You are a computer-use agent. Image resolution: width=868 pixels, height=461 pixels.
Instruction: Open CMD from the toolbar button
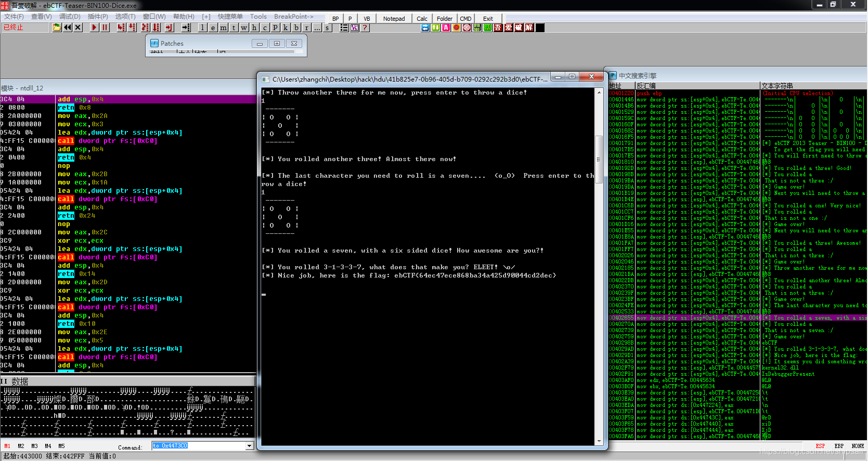click(x=465, y=19)
